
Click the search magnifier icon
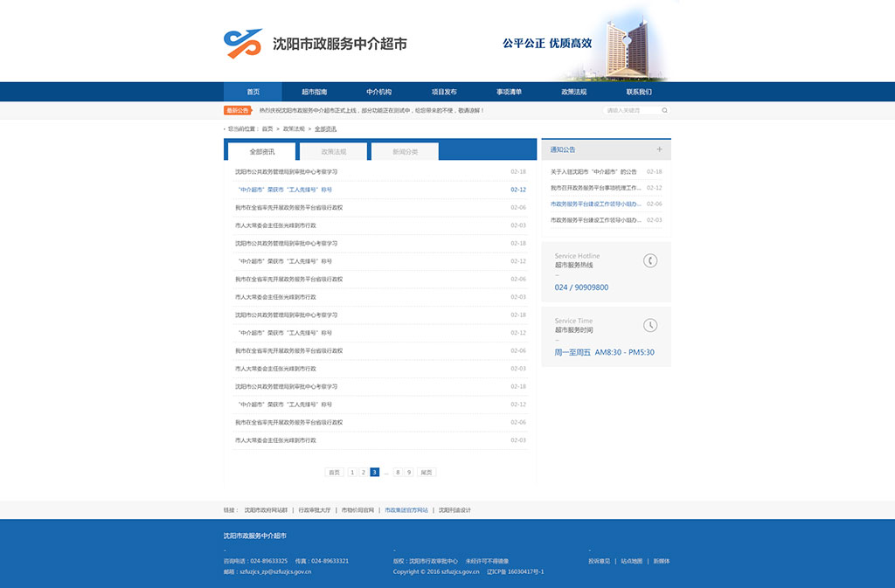coord(664,110)
